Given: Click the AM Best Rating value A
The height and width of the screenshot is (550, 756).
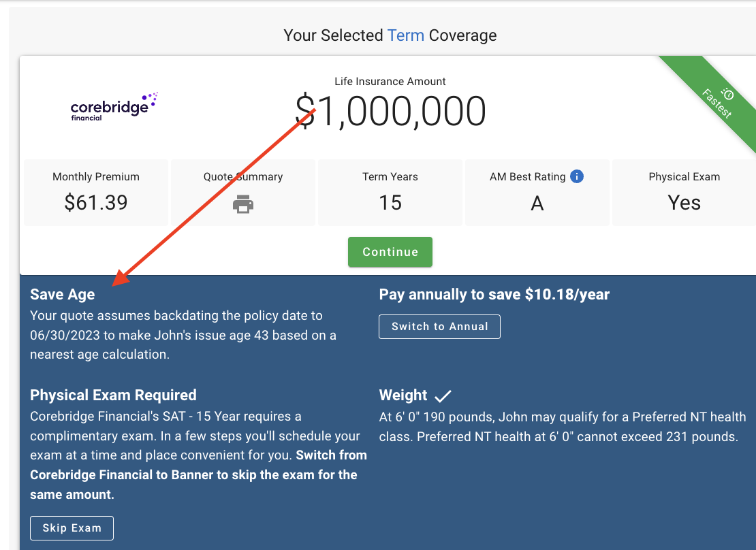Looking at the screenshot, I should 537,203.
